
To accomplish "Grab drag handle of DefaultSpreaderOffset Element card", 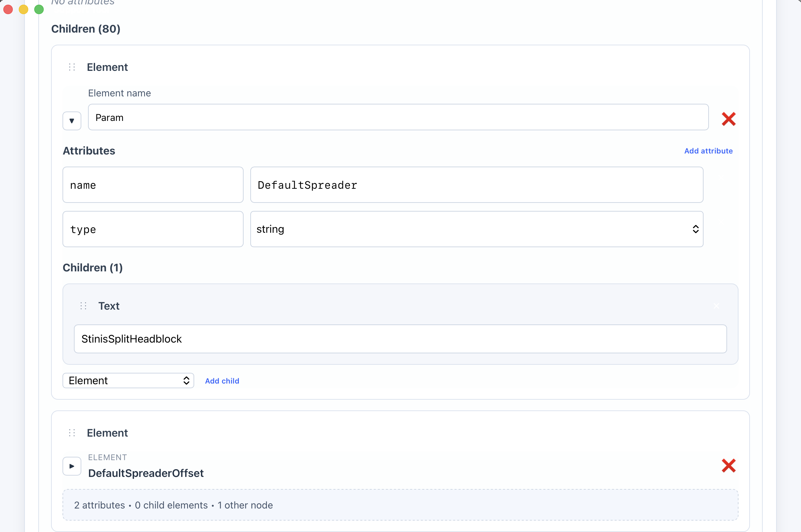I will (72, 433).
